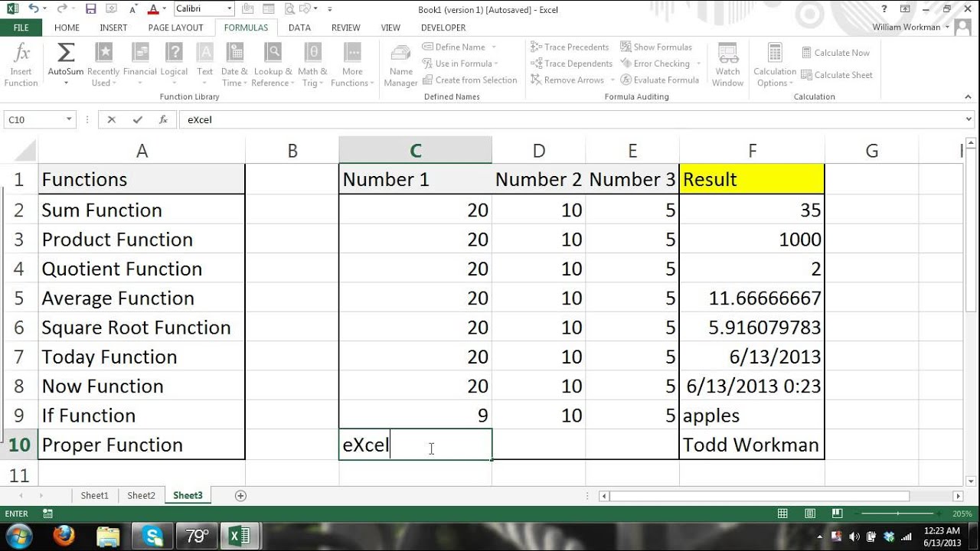The width and height of the screenshot is (980, 551).
Task: Select the yellow Result header cell
Action: pos(752,179)
